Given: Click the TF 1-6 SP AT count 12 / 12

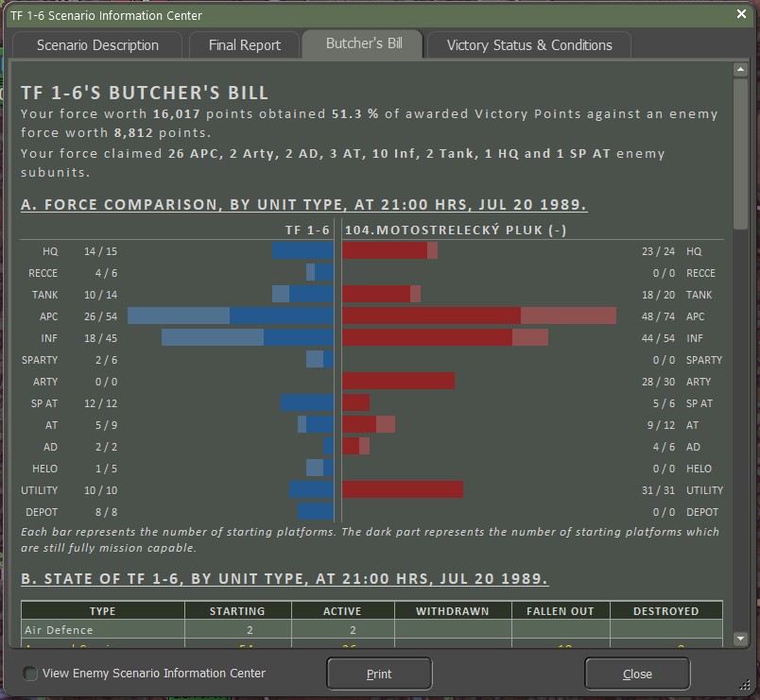Looking at the screenshot, I should [x=101, y=403].
